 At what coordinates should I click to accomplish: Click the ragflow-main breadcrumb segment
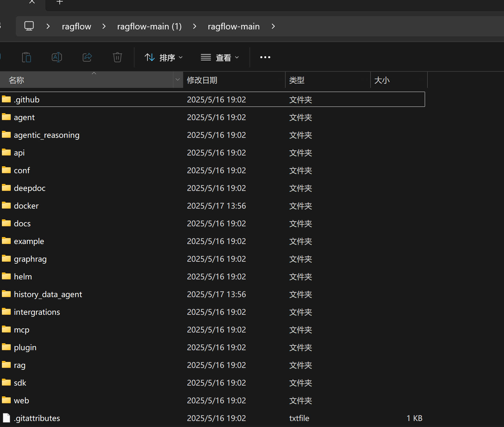point(234,27)
